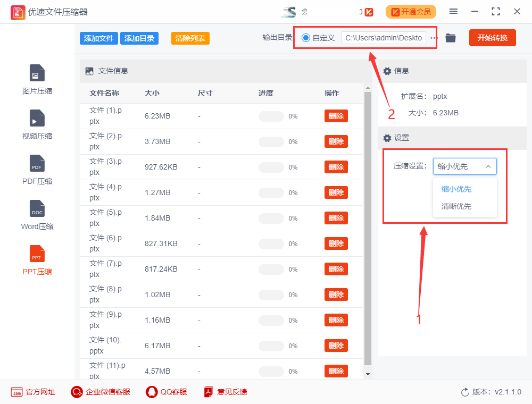Delete 文件 (11).pptx row
This screenshot has height=404, width=532.
(x=336, y=371)
